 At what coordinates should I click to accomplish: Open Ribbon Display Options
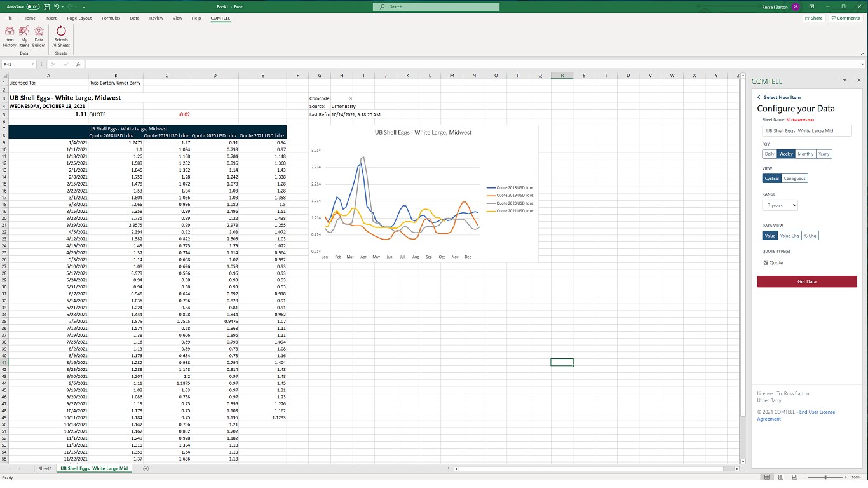click(812, 6)
